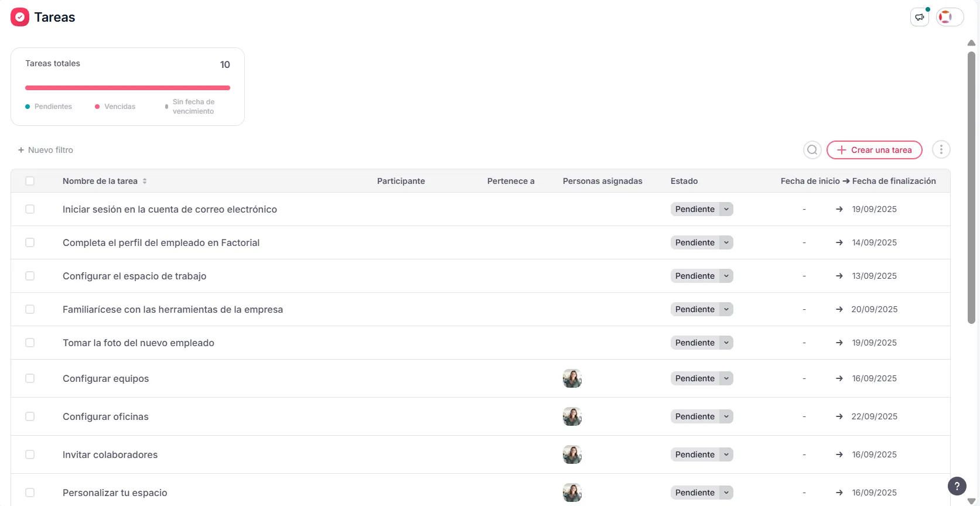Open the Configurar equipos task name

(x=105, y=378)
